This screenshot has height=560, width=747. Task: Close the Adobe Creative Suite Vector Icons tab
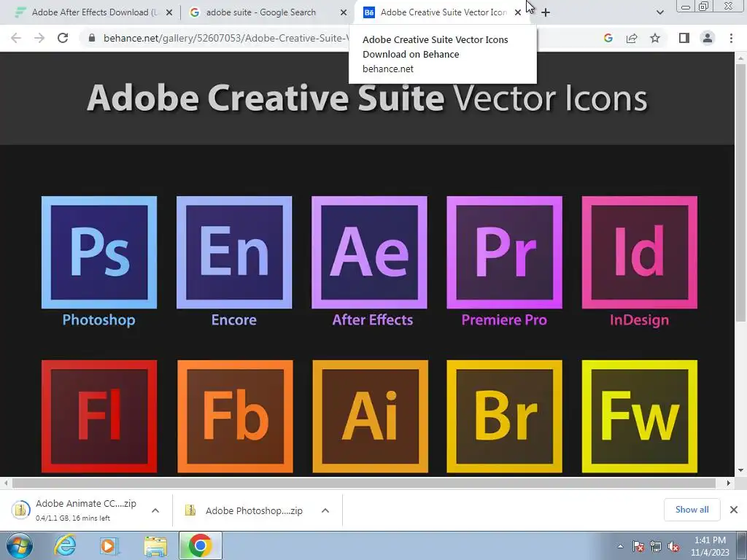tap(518, 13)
